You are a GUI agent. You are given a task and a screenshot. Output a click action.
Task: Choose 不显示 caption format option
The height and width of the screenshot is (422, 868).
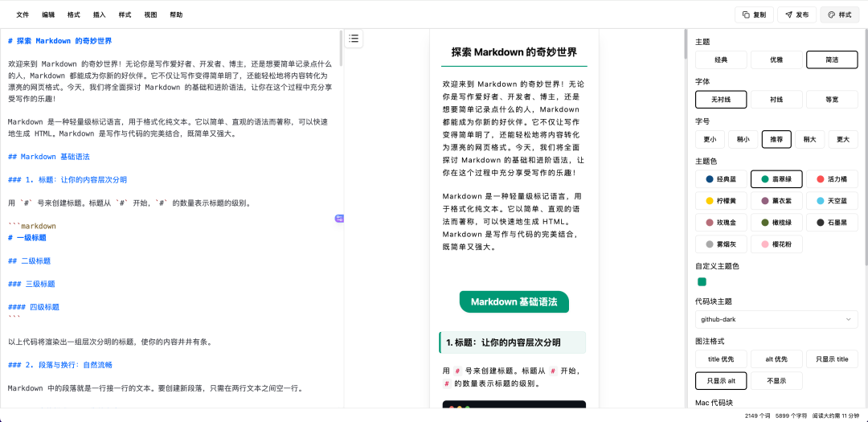(776, 380)
